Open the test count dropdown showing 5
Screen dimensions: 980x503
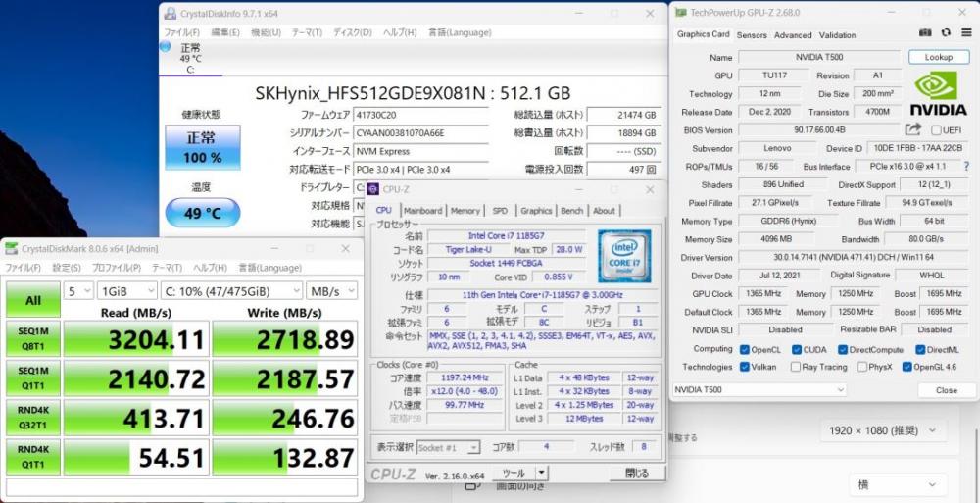[x=78, y=291]
